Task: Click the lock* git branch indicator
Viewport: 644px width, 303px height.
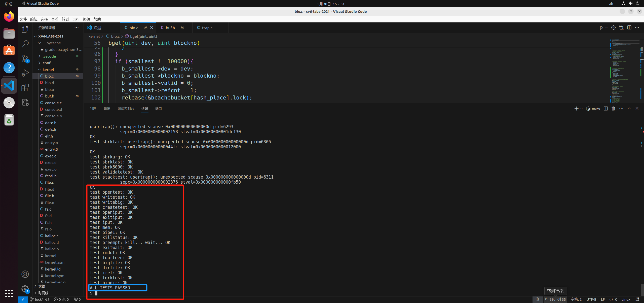Action: (x=37, y=299)
